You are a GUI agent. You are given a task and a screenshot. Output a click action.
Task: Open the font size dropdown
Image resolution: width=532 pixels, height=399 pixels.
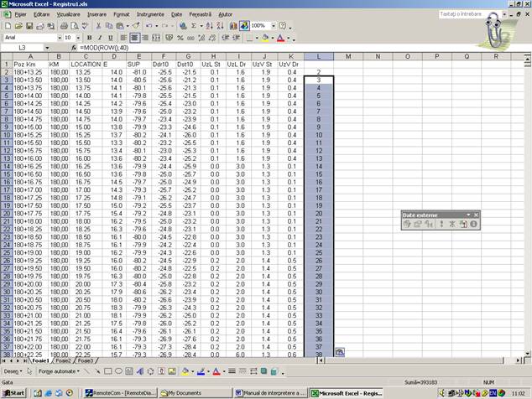pos(80,38)
